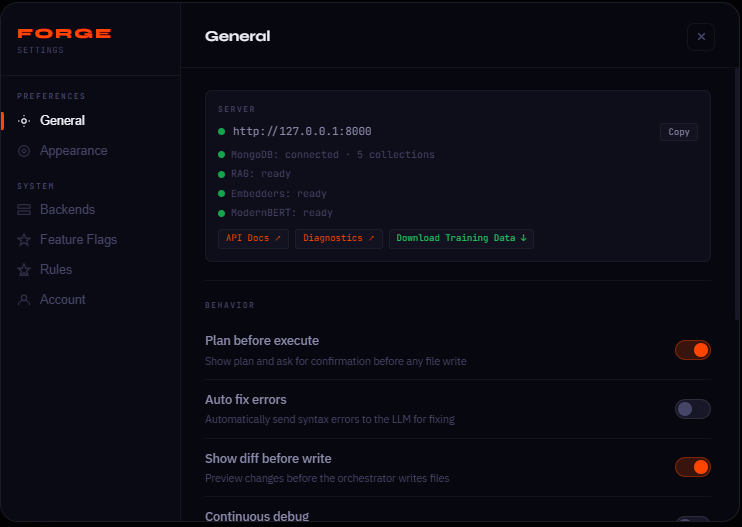Click the Continuous debug label
Image resolution: width=742 pixels, height=527 pixels.
257,516
